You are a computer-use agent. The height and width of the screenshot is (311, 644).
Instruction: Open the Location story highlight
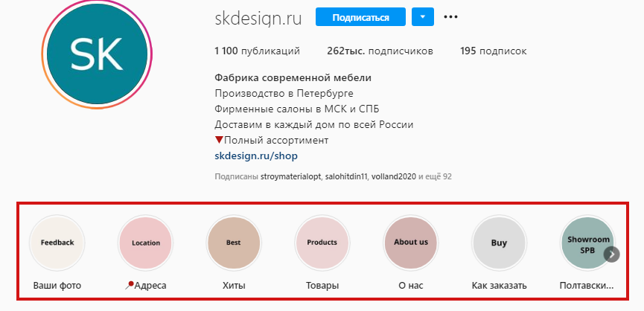(145, 242)
